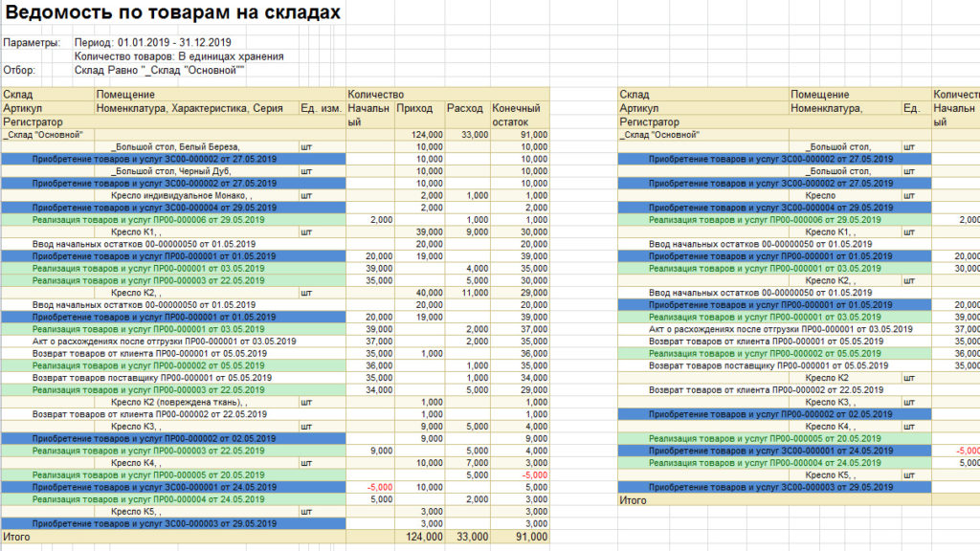Click right row "Реализация ПР00-000005 от 20.05.2019"
This screenshot has height=551, width=980.
(775, 438)
